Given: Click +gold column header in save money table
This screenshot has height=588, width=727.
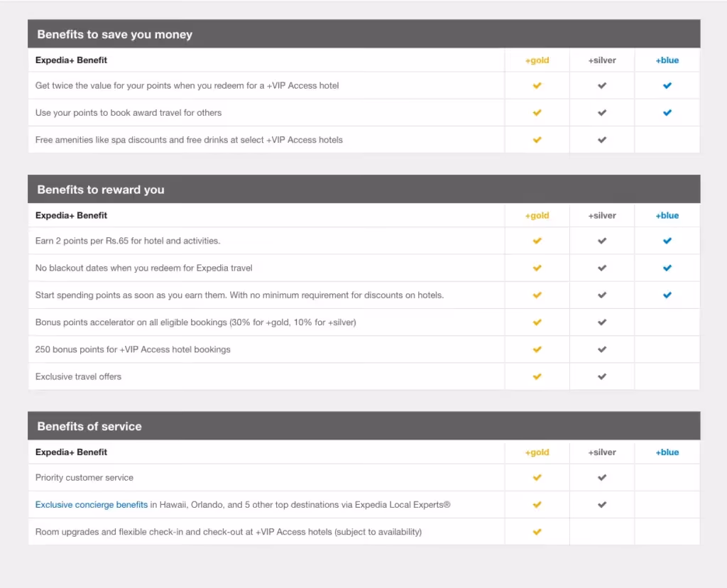Looking at the screenshot, I should click(537, 60).
